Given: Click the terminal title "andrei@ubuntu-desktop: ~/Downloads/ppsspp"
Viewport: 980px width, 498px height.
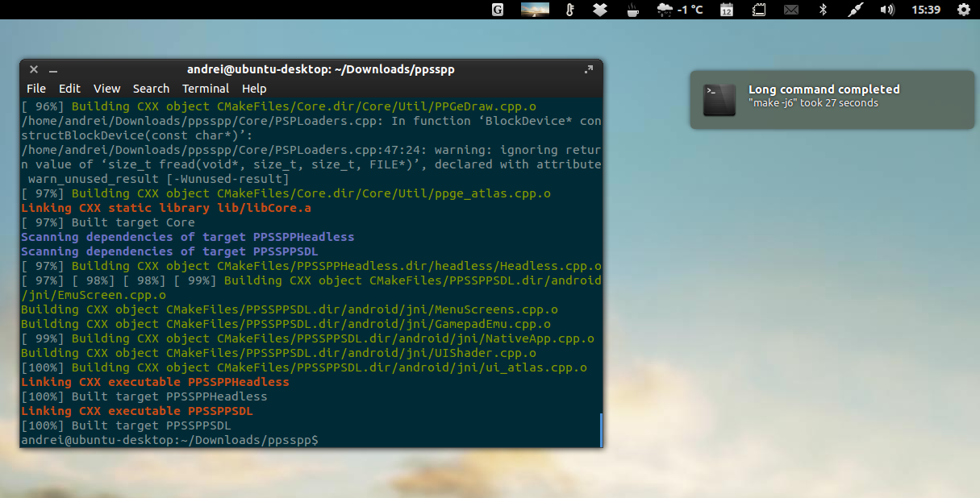Looking at the screenshot, I should click(321, 69).
